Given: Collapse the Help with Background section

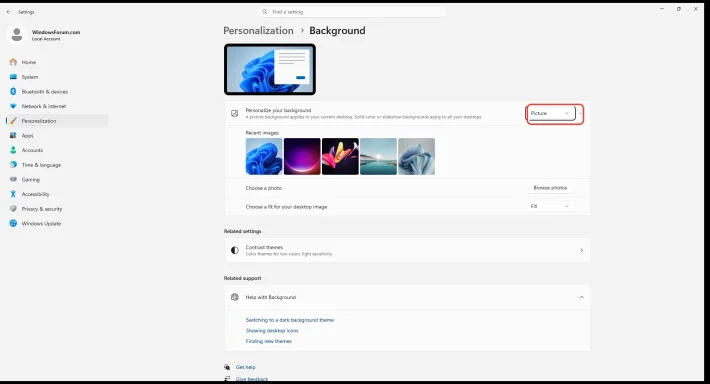Looking at the screenshot, I should pyautogui.click(x=581, y=297).
